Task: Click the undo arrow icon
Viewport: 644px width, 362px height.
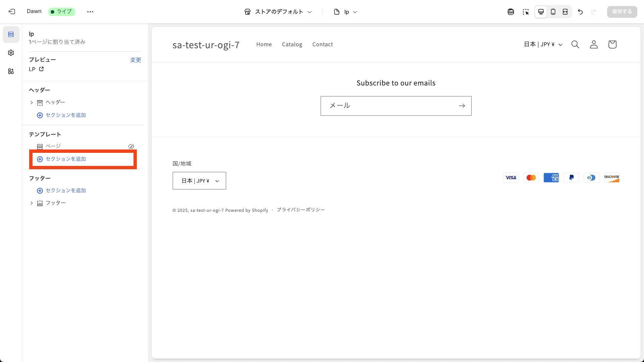Action: point(580,12)
